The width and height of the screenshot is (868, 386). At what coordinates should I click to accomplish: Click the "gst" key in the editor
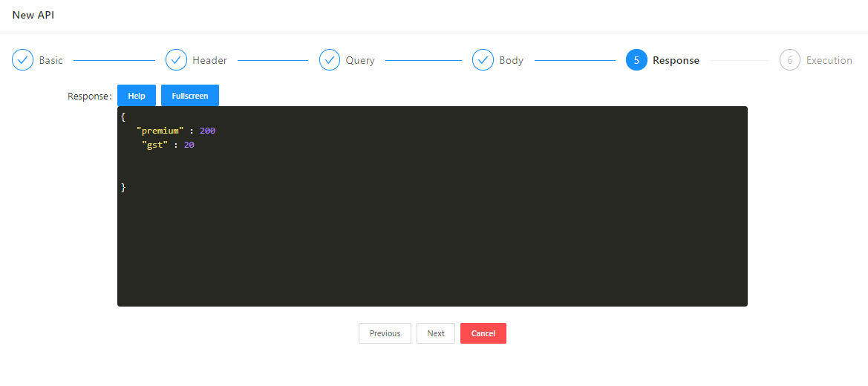pyautogui.click(x=154, y=145)
